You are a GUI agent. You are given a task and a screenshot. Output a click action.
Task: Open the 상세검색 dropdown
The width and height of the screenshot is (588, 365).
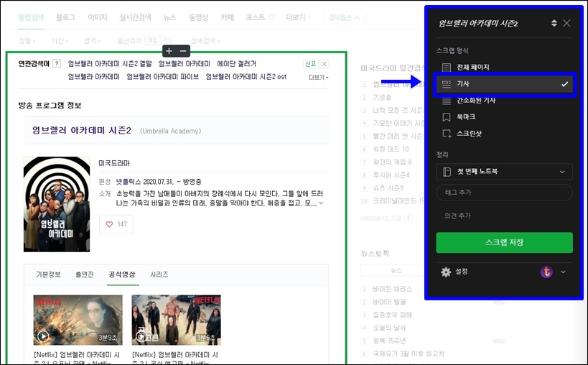(205, 40)
